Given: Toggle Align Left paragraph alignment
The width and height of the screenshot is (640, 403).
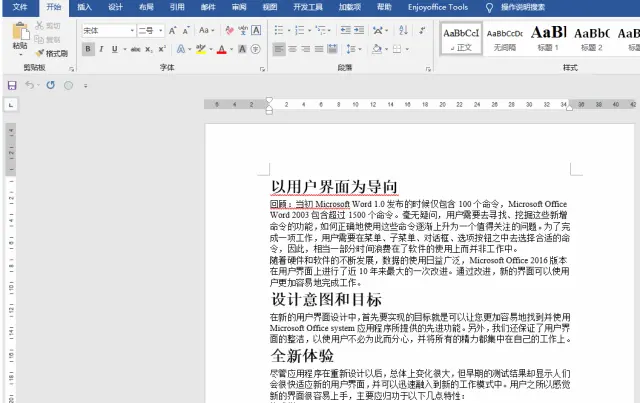Looking at the screenshot, I should (x=279, y=49).
